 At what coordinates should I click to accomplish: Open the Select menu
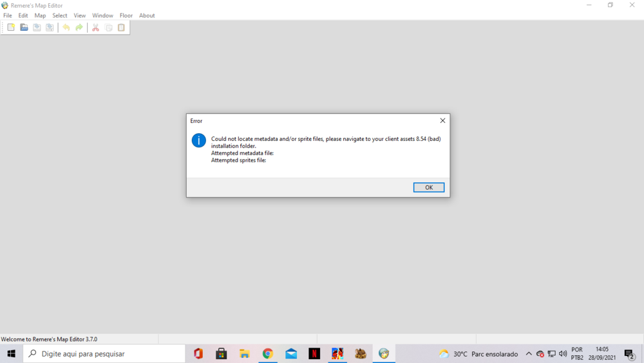[59, 15]
